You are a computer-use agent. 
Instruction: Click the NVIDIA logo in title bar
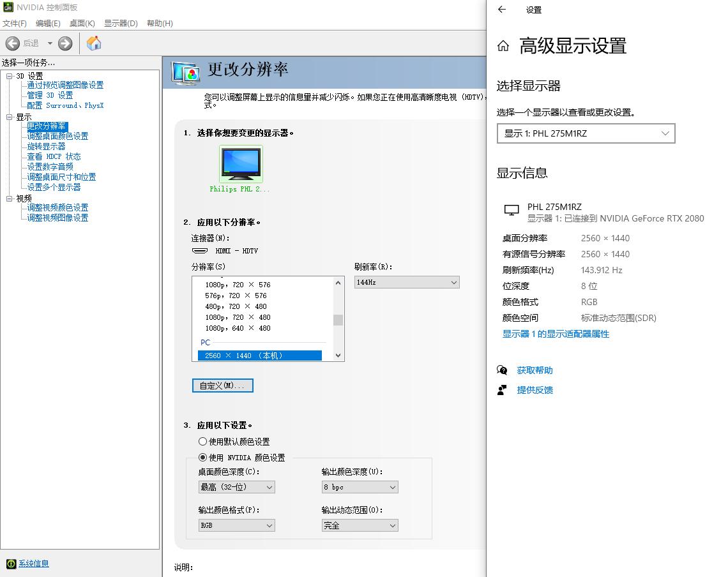point(8,7)
